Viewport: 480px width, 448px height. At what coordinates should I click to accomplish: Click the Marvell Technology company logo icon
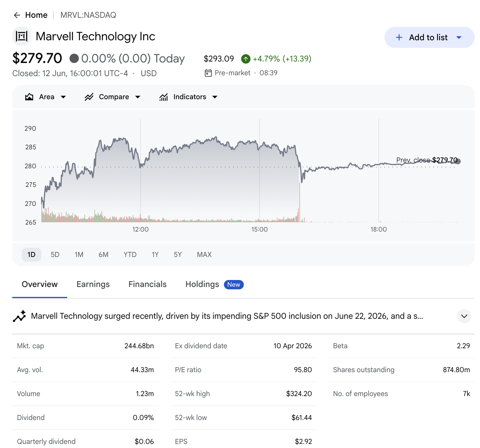pyautogui.click(x=22, y=36)
